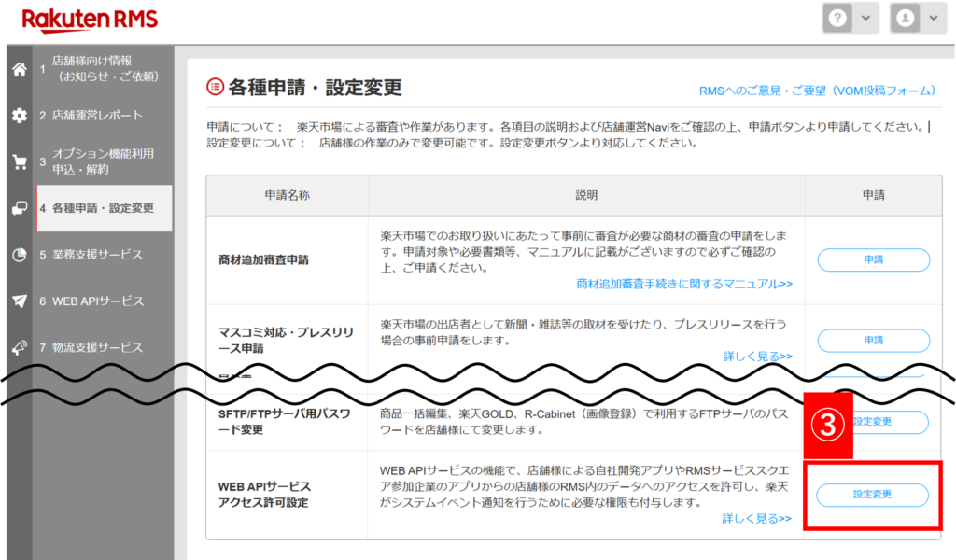Screen dimensions: 956x560
Task: Click the speech bubbles sidebar icon
Action: 20,208
